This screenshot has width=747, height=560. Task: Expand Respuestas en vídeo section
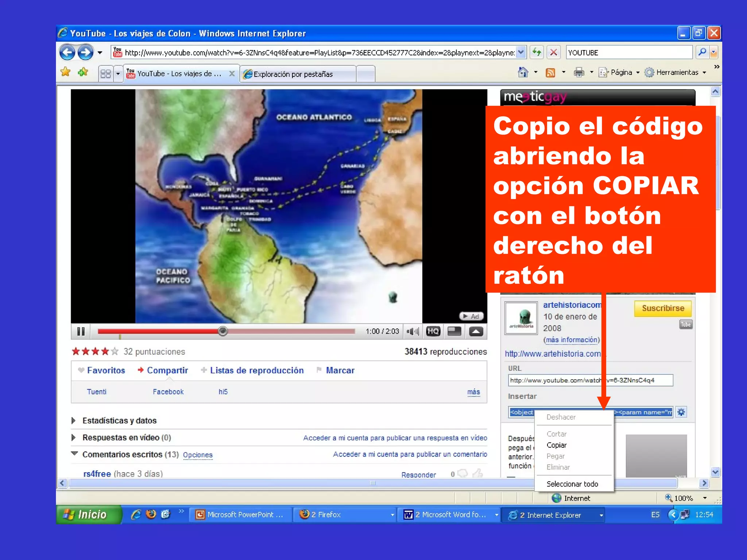tap(74, 437)
